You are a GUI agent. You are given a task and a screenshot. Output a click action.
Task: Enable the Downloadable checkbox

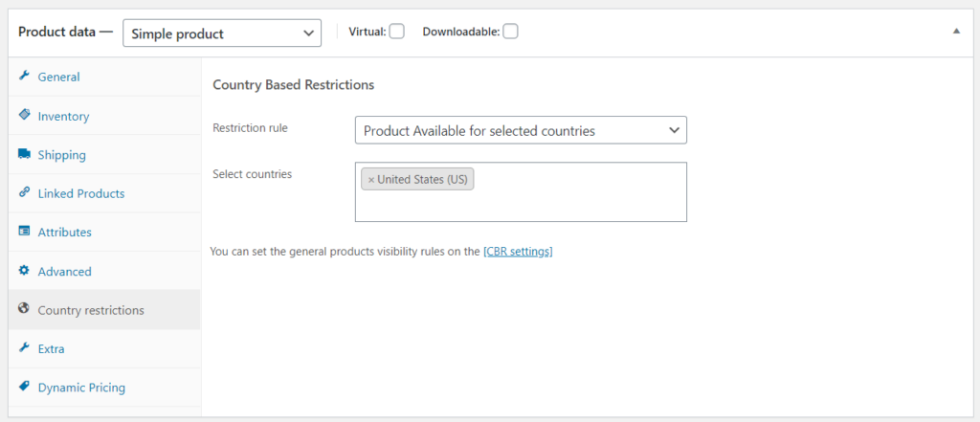tap(511, 32)
